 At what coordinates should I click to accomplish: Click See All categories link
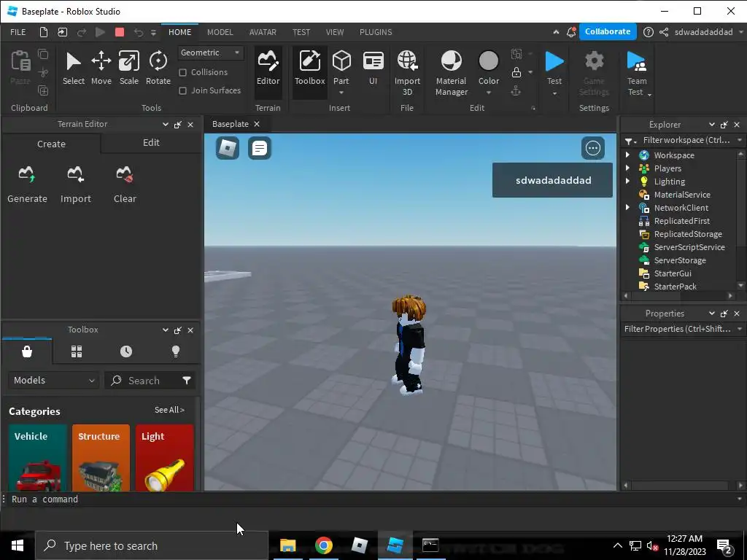click(x=169, y=410)
